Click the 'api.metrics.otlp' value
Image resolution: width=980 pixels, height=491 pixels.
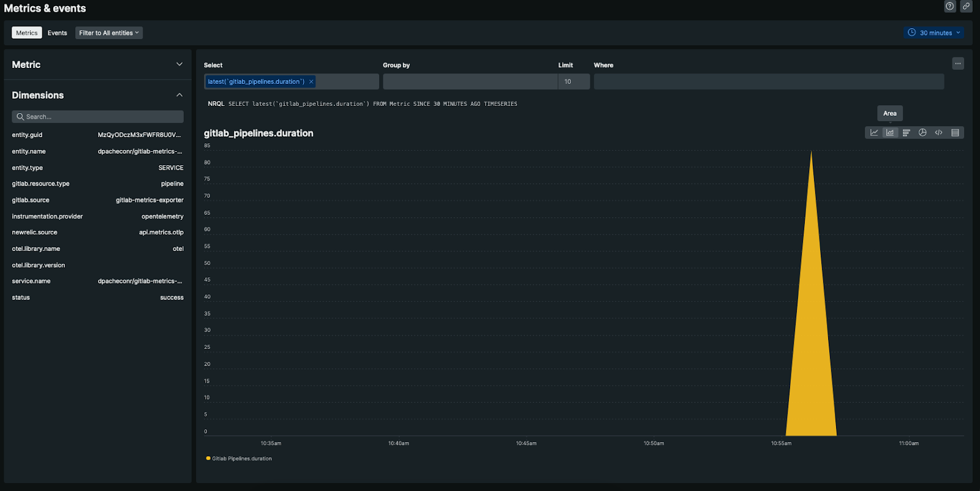coord(162,233)
